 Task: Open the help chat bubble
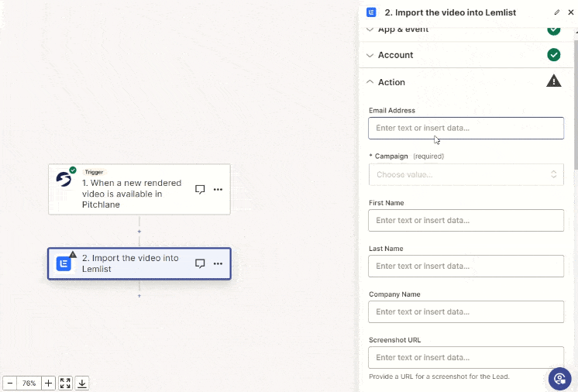click(x=559, y=379)
